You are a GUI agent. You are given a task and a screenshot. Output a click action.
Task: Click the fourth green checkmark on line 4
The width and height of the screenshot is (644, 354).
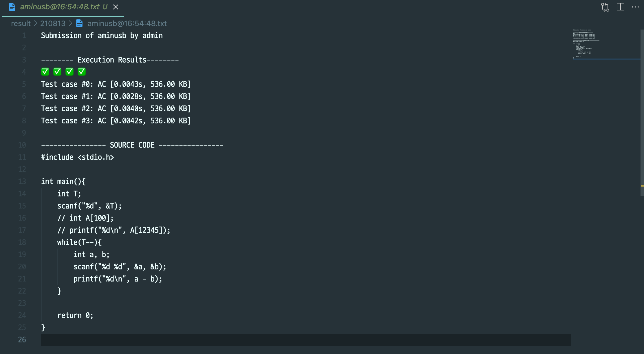pos(82,72)
